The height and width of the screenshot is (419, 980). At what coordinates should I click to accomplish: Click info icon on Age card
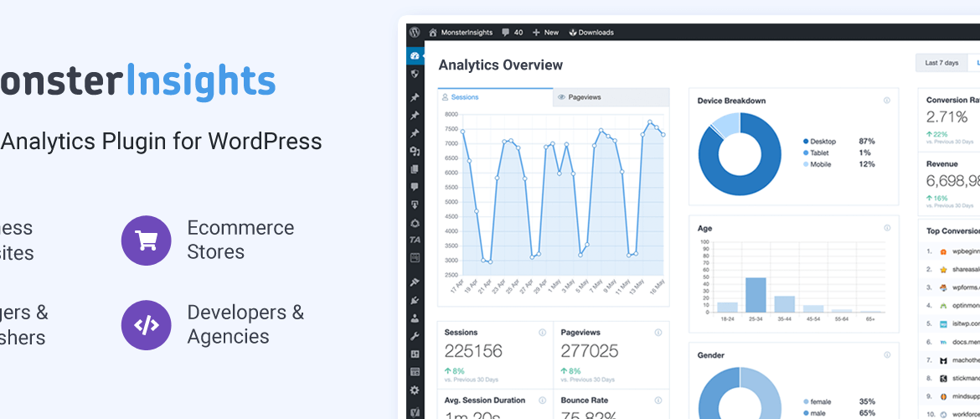pyautogui.click(x=887, y=228)
